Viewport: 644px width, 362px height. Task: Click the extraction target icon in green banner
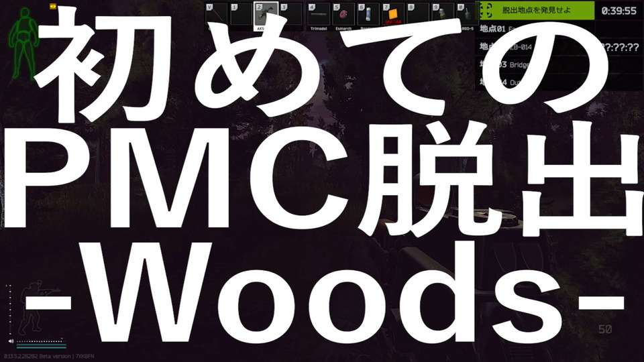coord(486,10)
